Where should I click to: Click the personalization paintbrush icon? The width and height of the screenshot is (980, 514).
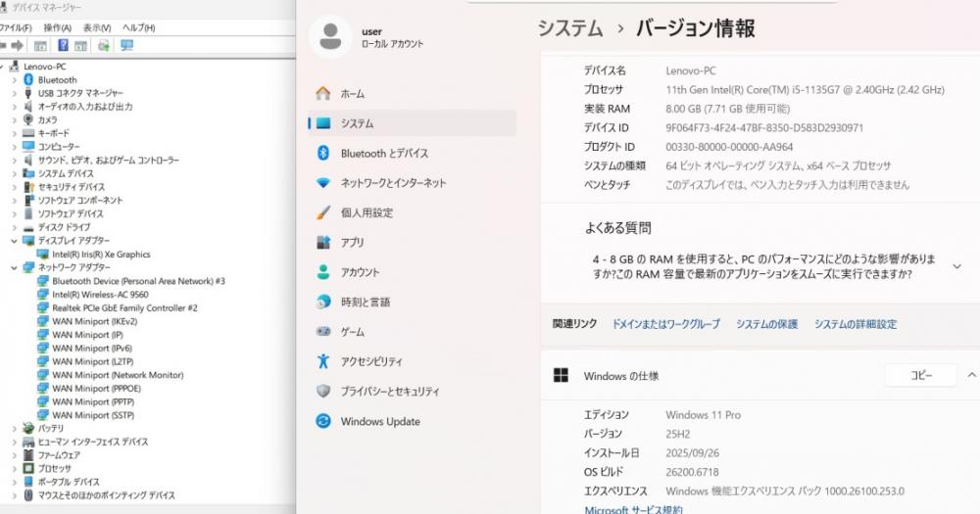[323, 212]
